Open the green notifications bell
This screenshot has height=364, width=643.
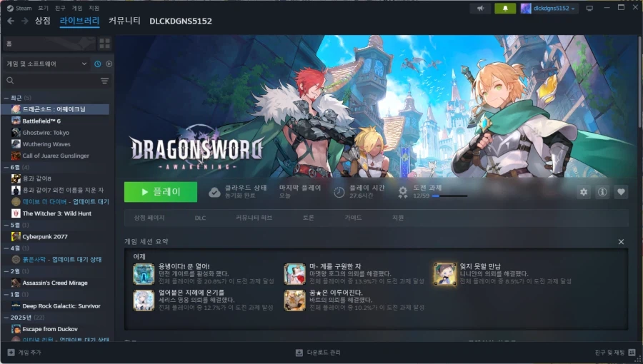(x=505, y=8)
